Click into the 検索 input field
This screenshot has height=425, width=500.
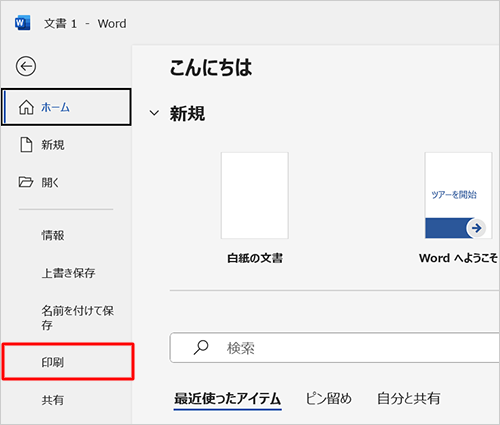(335, 348)
